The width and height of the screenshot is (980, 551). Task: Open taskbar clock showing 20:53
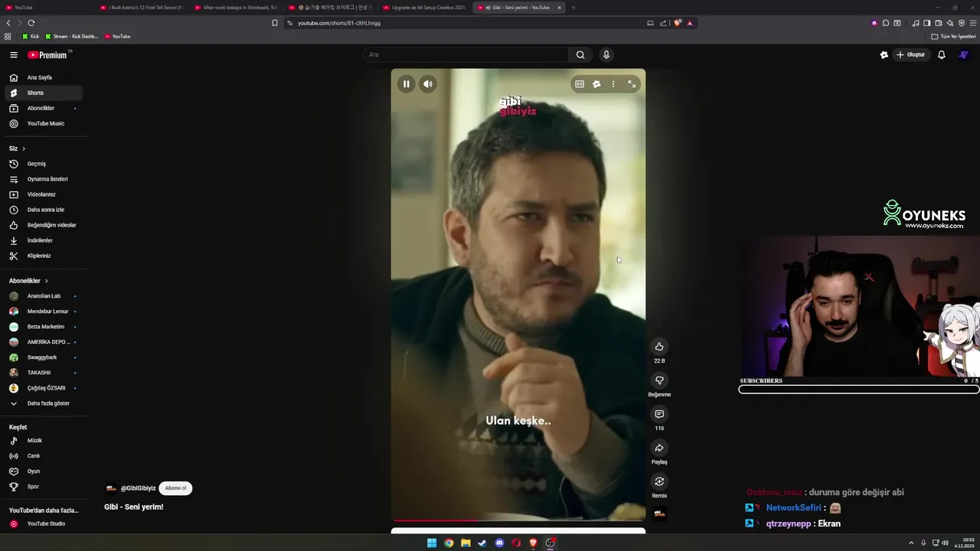[964, 543]
